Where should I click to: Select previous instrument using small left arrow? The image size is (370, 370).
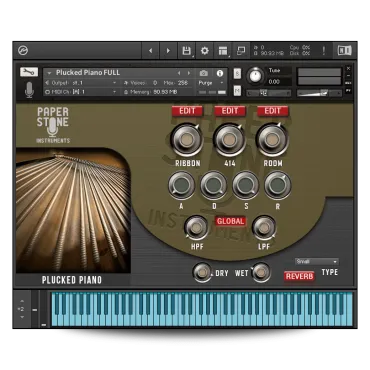[179, 73]
